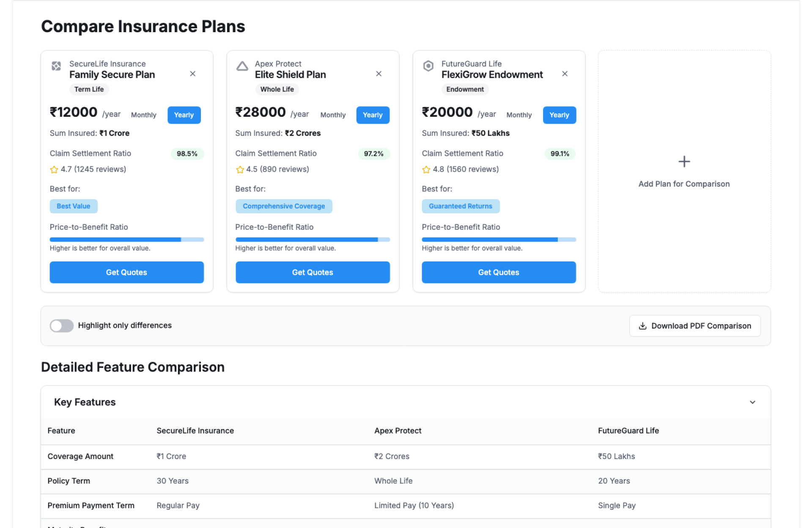Click the Best Value tag
Viewport: 812px width, 528px height.
pos(74,206)
